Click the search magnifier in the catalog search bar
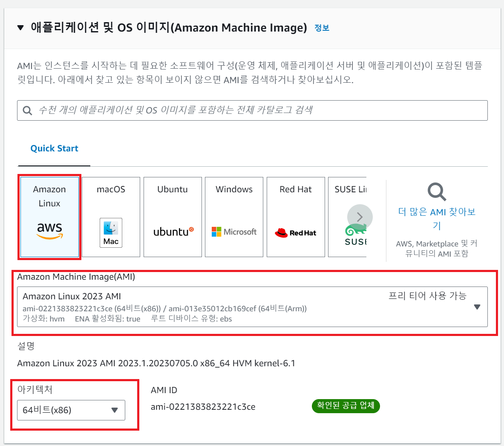Image resolution: width=504 pixels, height=446 pixels. [27, 110]
